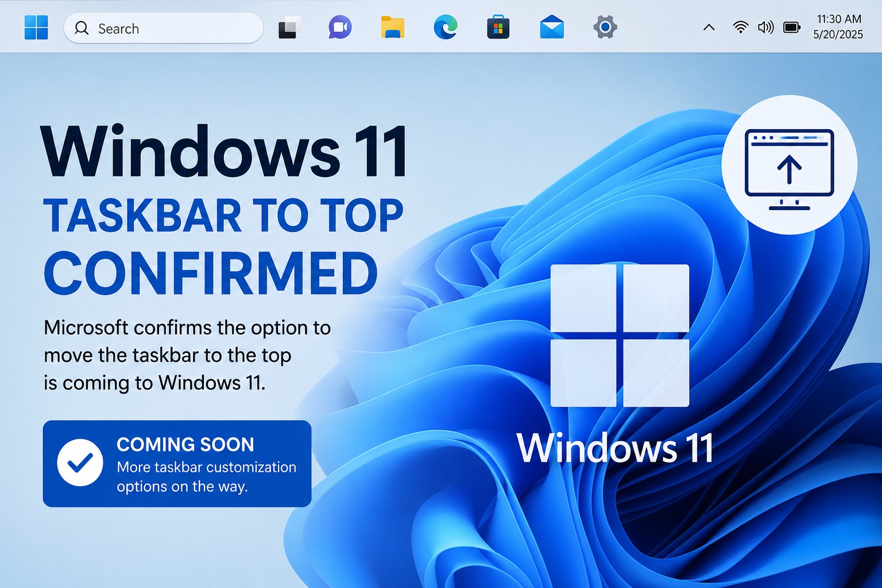The width and height of the screenshot is (882, 588).
Task: Open File Explorer from the taskbar
Action: [393, 28]
